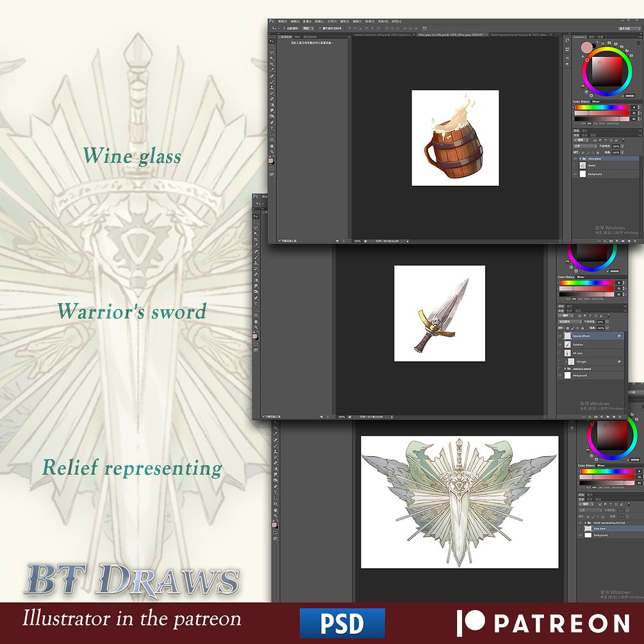Open opacity dropdown arrow in sword window
The height and width of the screenshot is (644, 644).
click(607, 322)
